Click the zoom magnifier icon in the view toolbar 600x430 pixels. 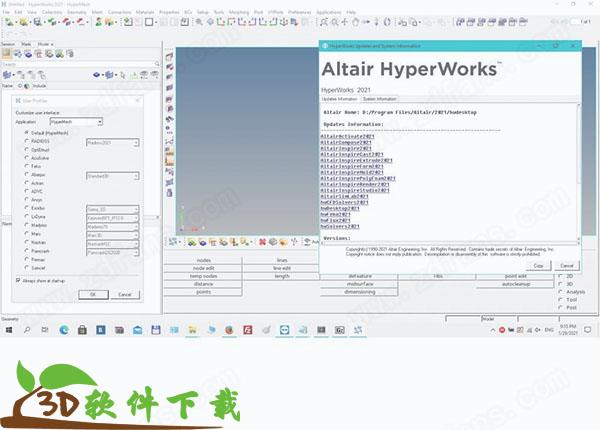(199, 22)
